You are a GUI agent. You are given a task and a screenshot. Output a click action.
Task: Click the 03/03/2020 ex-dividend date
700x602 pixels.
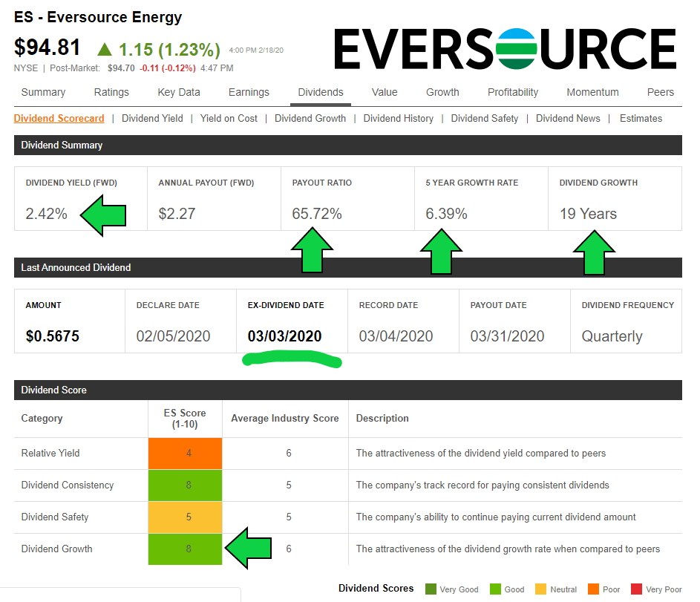[284, 336]
